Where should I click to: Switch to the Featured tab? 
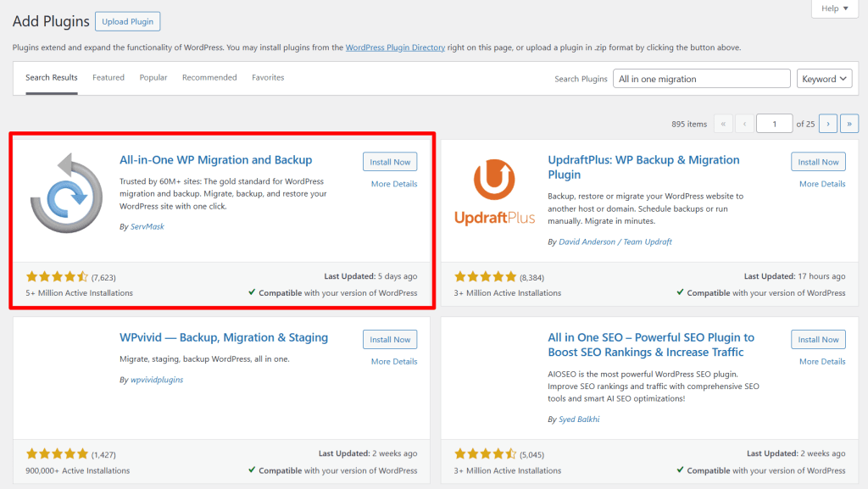click(x=108, y=77)
